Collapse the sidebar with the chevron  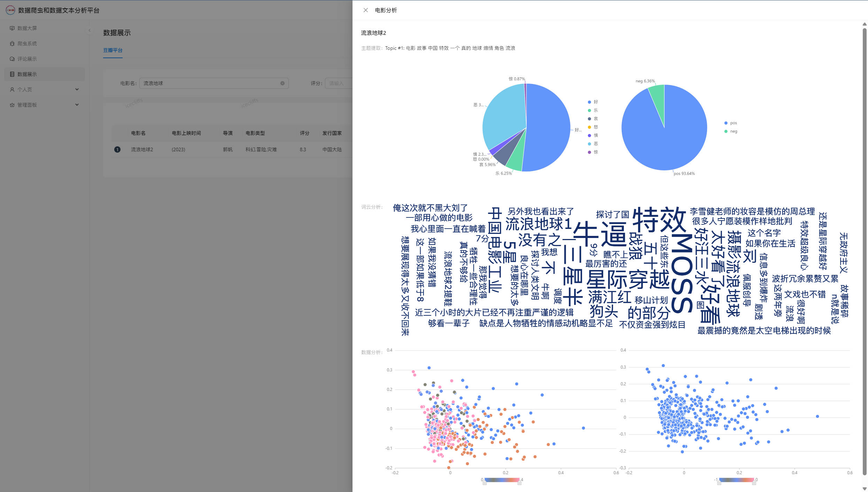tap(90, 31)
